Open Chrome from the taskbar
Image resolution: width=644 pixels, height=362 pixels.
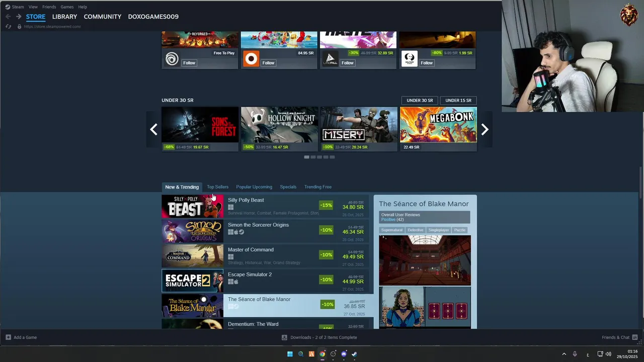pyautogui.click(x=322, y=354)
